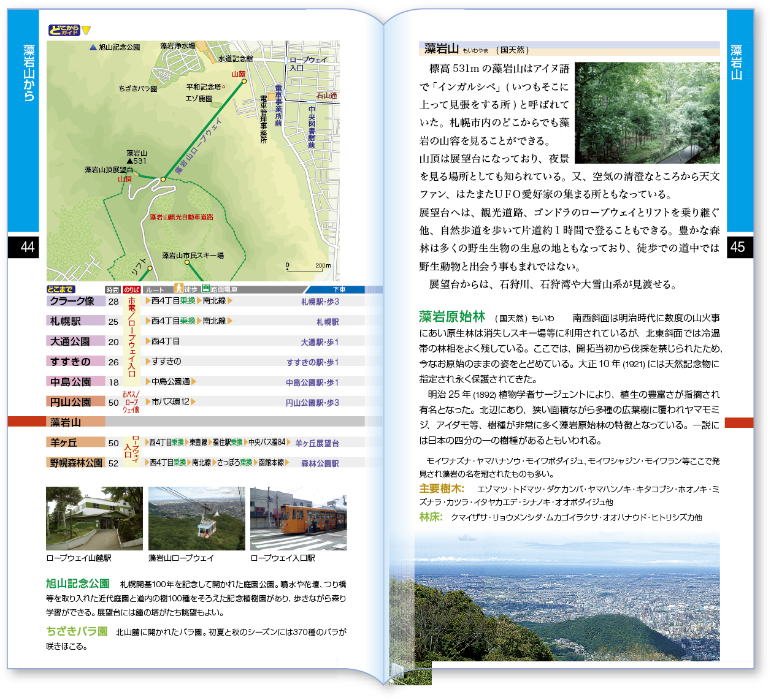Click the 山麓 station circle on map
Screen dimensions: 771x700
pos(244,81)
